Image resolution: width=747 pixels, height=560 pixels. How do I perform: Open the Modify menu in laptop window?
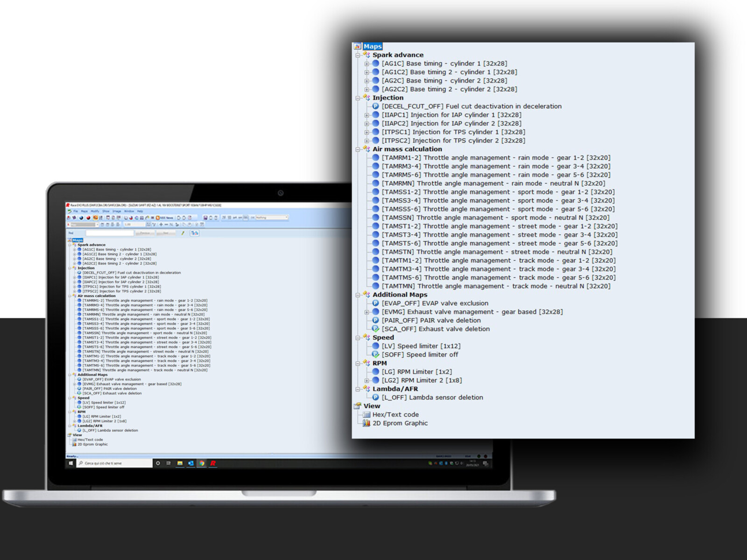(x=95, y=211)
